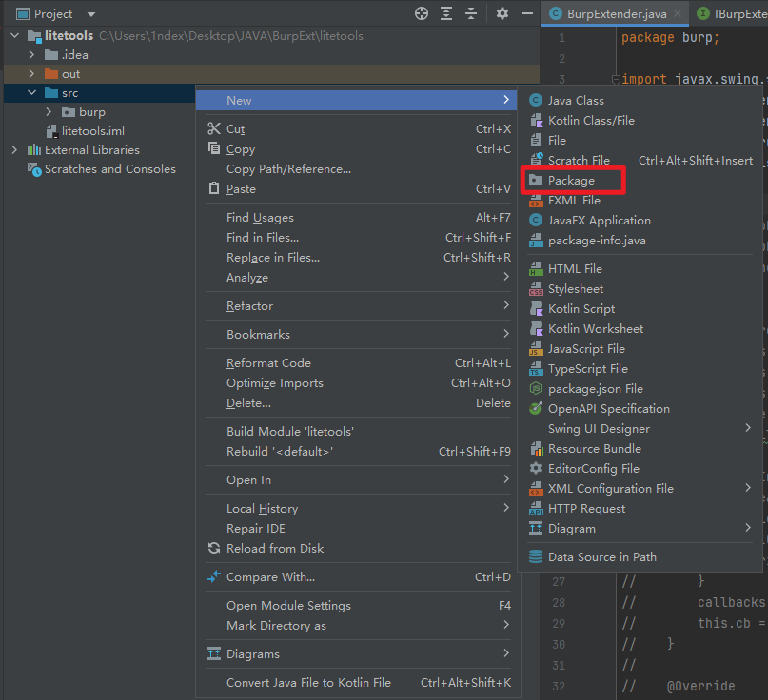Create a package-info.java file
This screenshot has height=700, width=768.
coord(640,241)
